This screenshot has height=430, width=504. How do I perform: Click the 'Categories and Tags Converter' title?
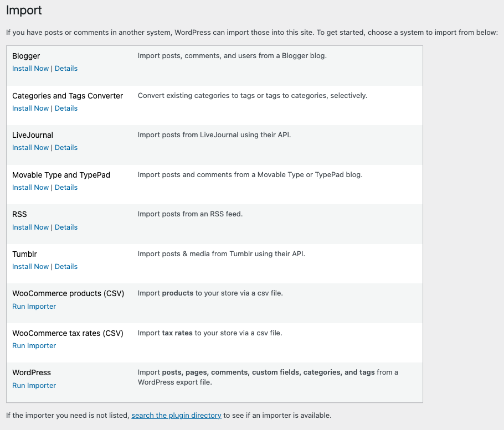(x=68, y=96)
